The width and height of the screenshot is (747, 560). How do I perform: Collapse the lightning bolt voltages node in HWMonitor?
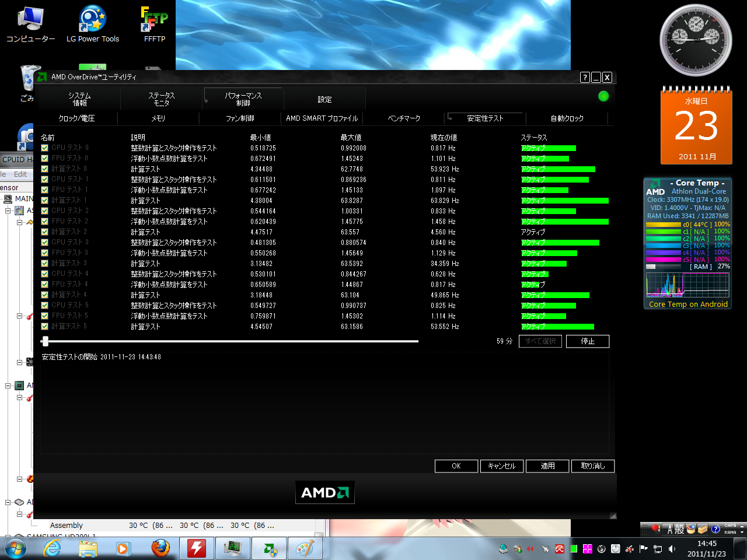(x=19, y=222)
